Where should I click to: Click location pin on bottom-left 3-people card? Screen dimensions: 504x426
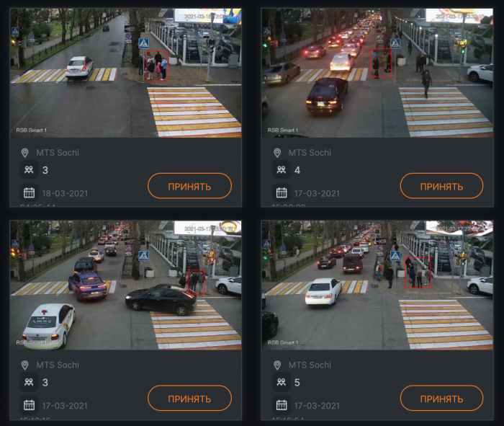(x=24, y=365)
